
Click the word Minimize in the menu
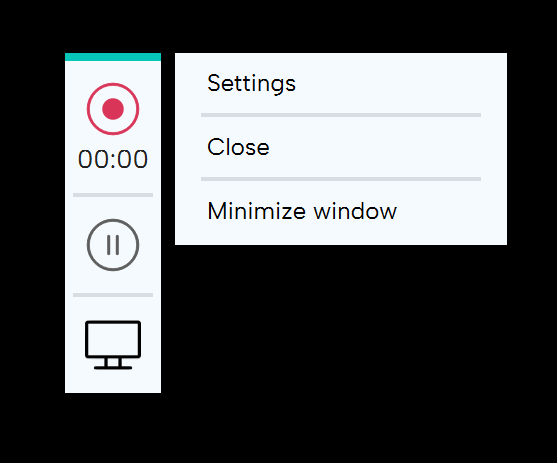[x=256, y=211]
